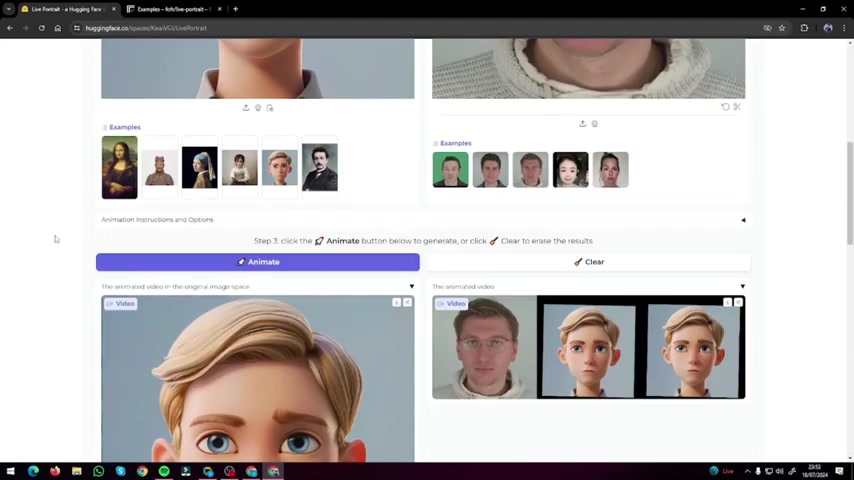The image size is (854, 480).
Task: Click the right Examples label
Action: click(456, 143)
